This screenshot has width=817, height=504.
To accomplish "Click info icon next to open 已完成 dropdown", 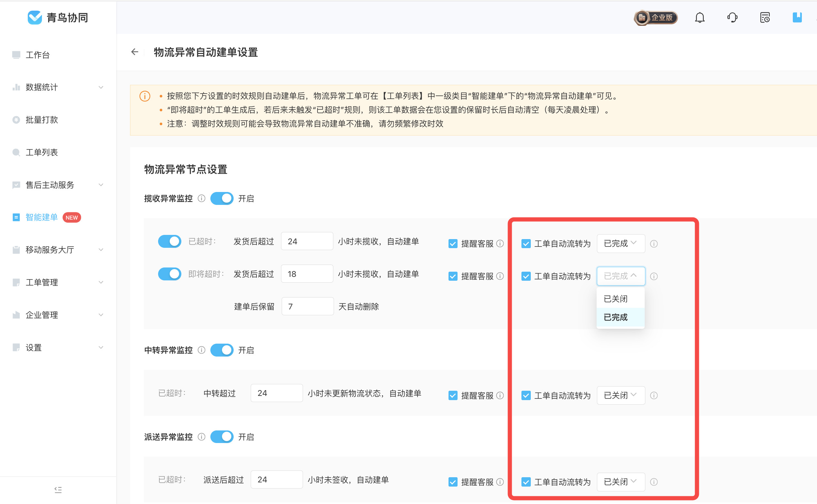I will 654,276.
